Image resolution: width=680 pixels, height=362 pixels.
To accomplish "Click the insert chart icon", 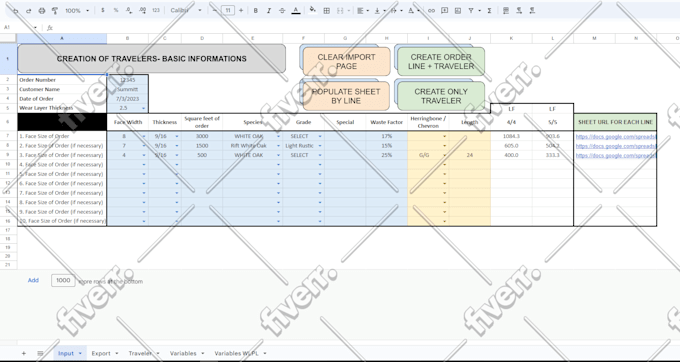I will (x=458, y=10).
